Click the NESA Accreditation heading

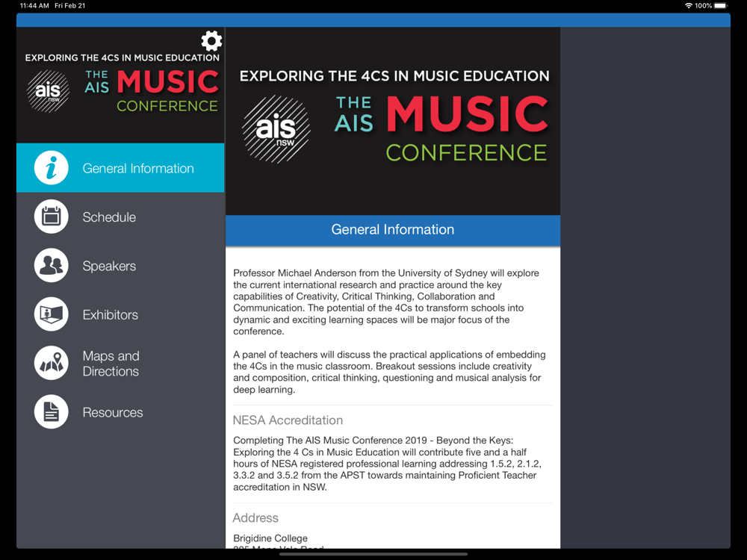pos(288,420)
